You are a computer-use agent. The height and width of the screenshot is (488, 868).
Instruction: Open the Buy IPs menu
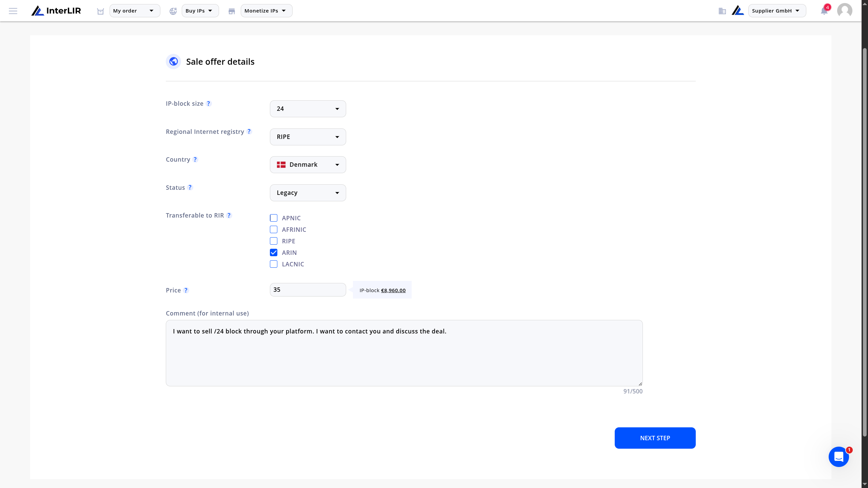coord(200,11)
